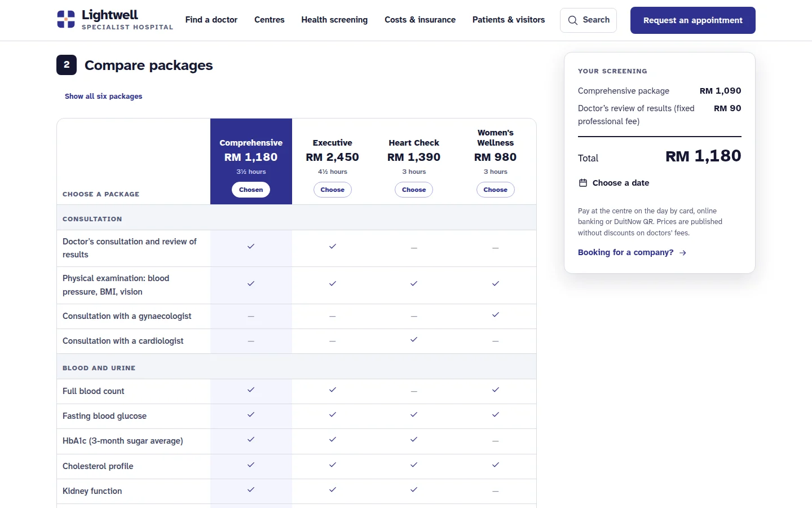The height and width of the screenshot is (508, 812).
Task: Go to the Centres nav item
Action: point(270,20)
